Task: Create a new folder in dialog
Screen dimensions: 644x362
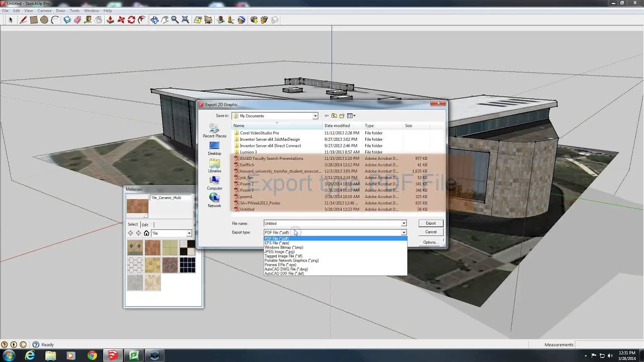Action: click(342, 116)
